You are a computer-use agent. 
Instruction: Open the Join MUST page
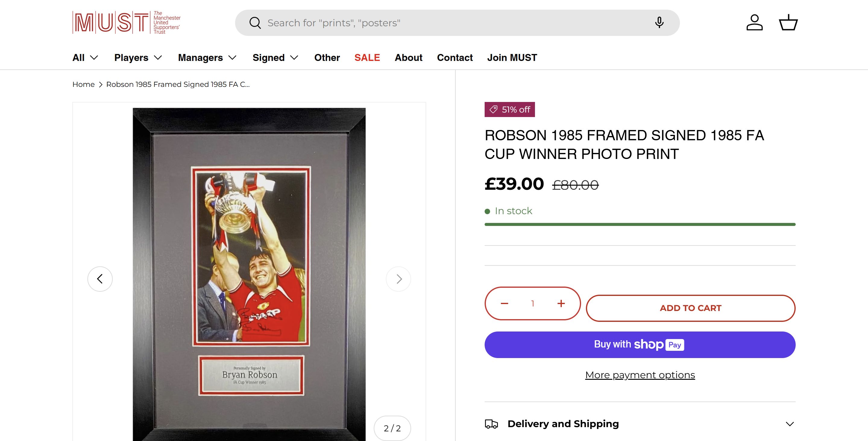click(512, 58)
